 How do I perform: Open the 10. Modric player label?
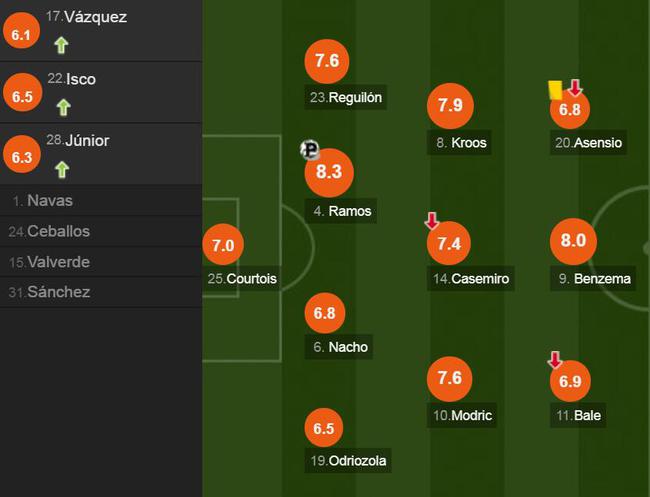[x=462, y=415]
